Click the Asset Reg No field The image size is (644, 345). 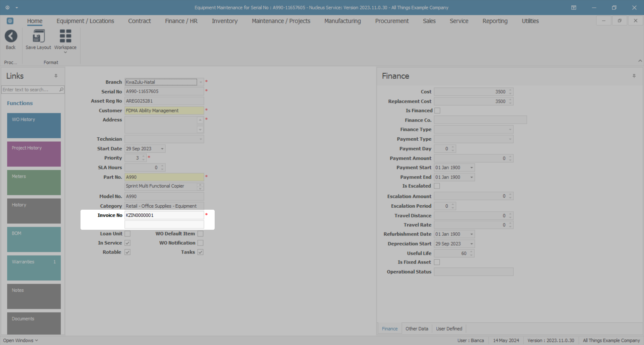click(x=164, y=101)
